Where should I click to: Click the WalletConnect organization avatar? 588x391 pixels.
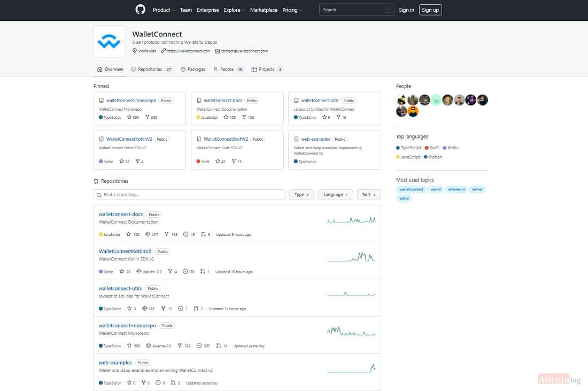(x=109, y=41)
